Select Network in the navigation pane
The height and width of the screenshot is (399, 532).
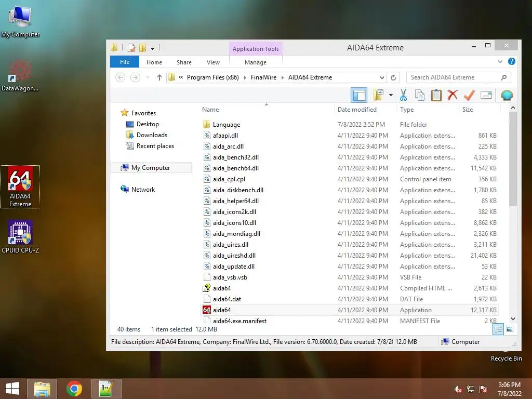click(143, 189)
